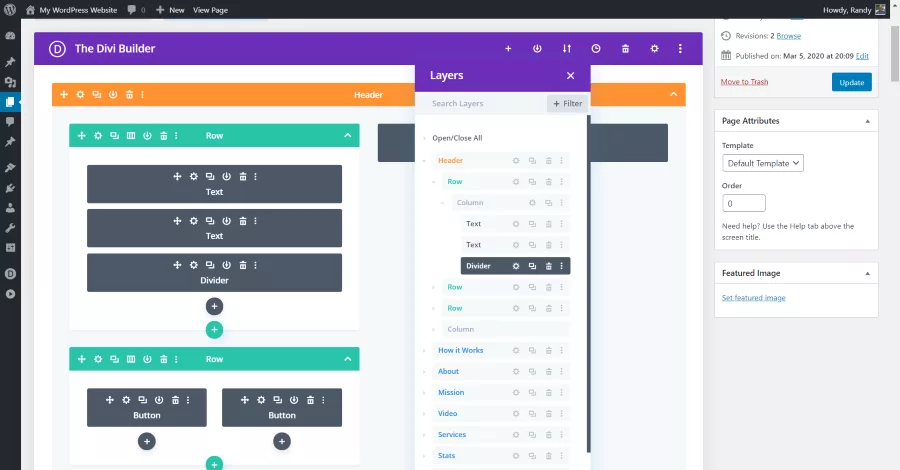Open New menu in WordPress admin bar

[x=170, y=10]
